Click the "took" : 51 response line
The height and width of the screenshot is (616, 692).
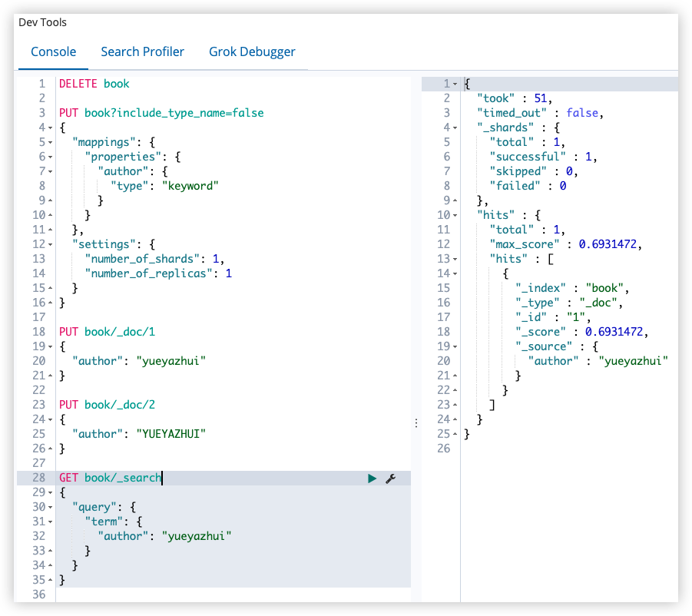pos(515,98)
